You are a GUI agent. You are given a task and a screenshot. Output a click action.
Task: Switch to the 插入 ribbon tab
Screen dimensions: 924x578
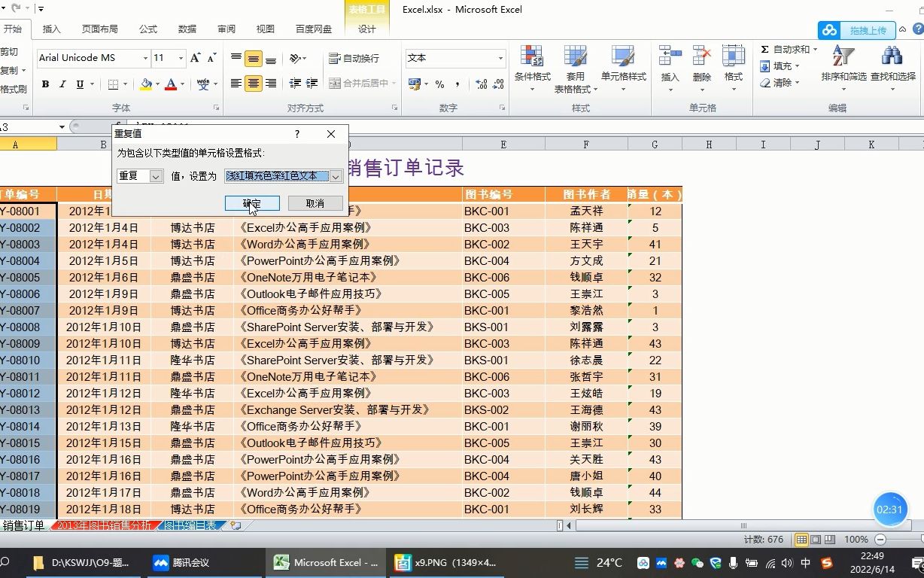click(51, 29)
